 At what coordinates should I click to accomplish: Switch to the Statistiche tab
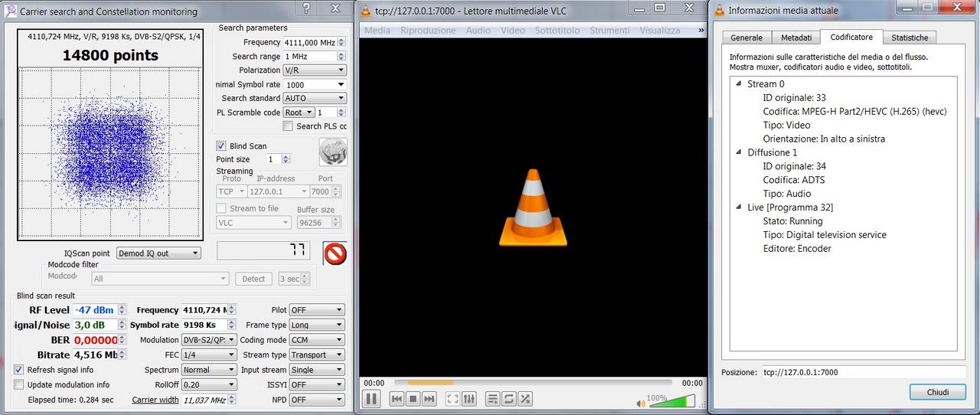[x=910, y=38]
